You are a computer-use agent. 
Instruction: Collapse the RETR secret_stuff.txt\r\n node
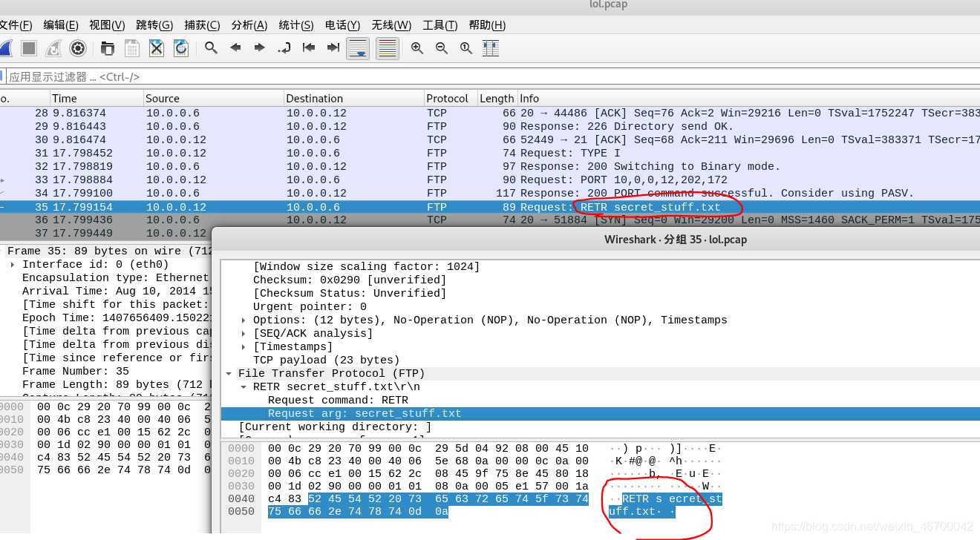click(x=245, y=387)
